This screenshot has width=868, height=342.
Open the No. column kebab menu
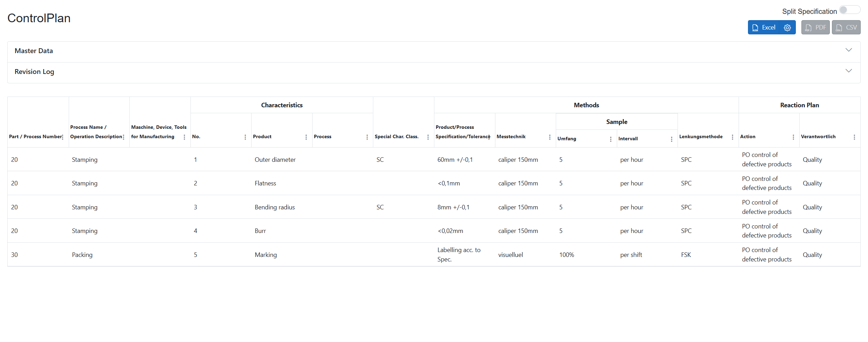pos(245,137)
